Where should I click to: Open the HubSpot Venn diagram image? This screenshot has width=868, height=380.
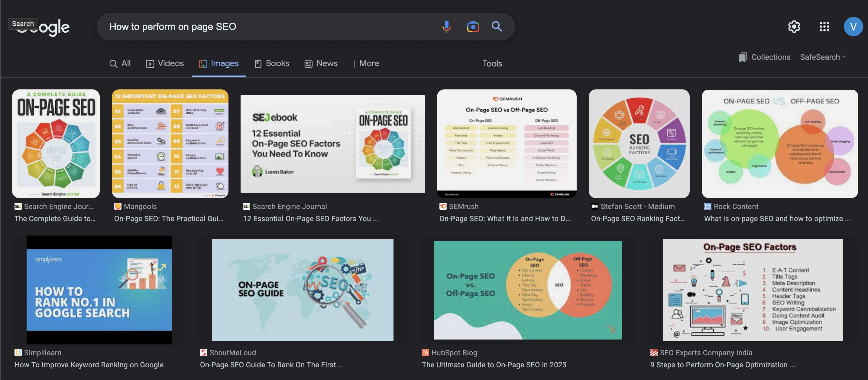(x=528, y=290)
